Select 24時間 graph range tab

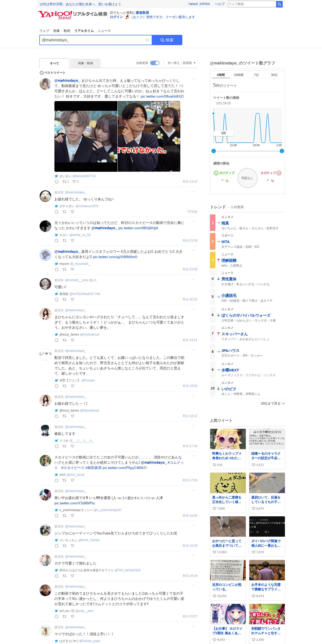click(239, 75)
